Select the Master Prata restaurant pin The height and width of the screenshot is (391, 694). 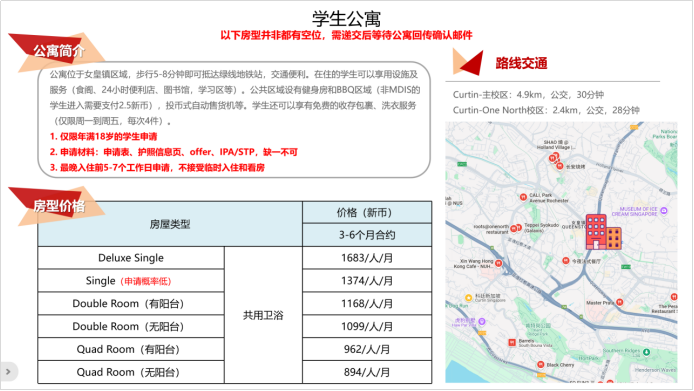click(619, 302)
